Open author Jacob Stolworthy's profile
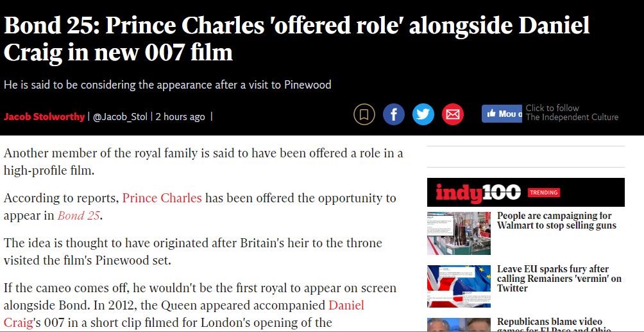 coord(44,117)
